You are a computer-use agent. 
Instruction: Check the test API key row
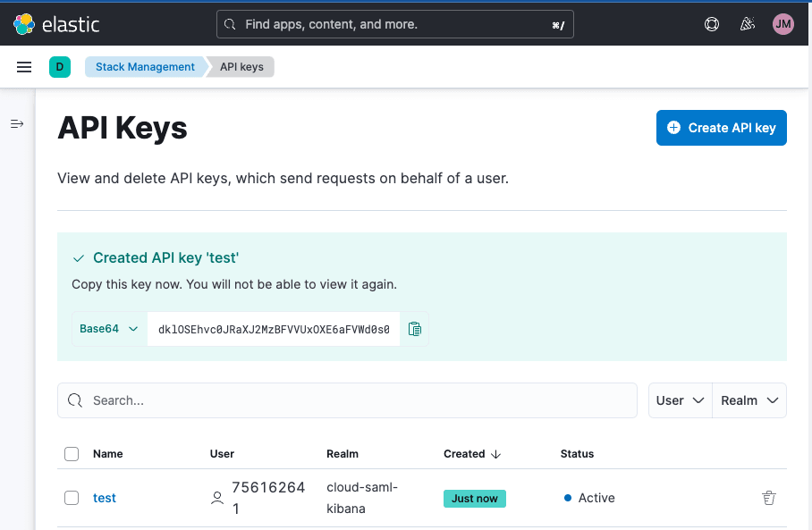pos(72,498)
